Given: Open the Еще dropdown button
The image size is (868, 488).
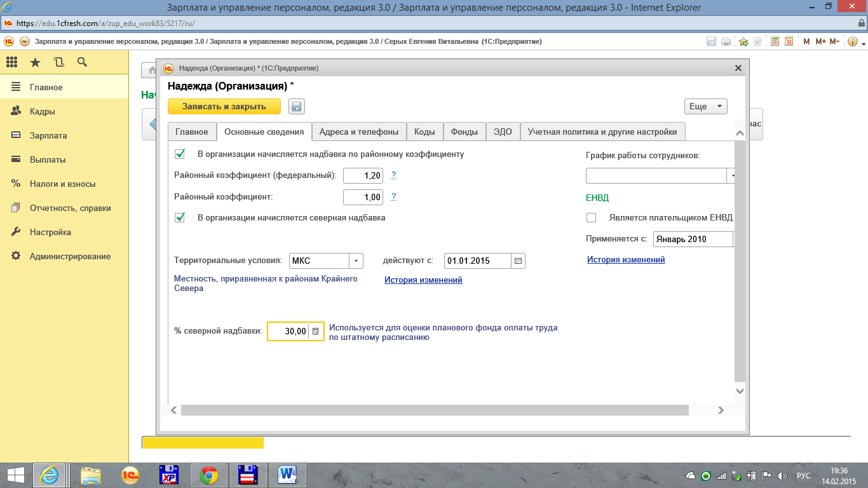Looking at the screenshot, I should pos(705,107).
